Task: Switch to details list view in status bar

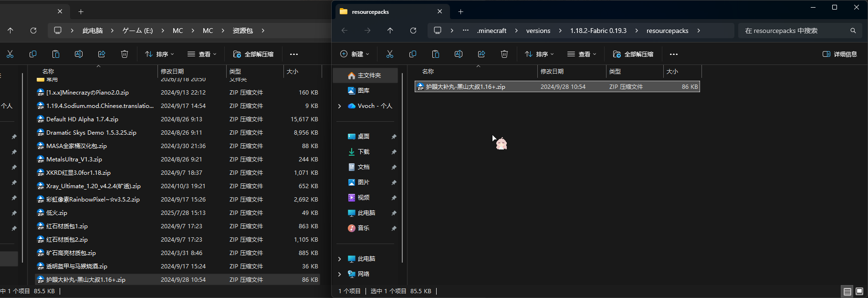Action: click(x=847, y=291)
